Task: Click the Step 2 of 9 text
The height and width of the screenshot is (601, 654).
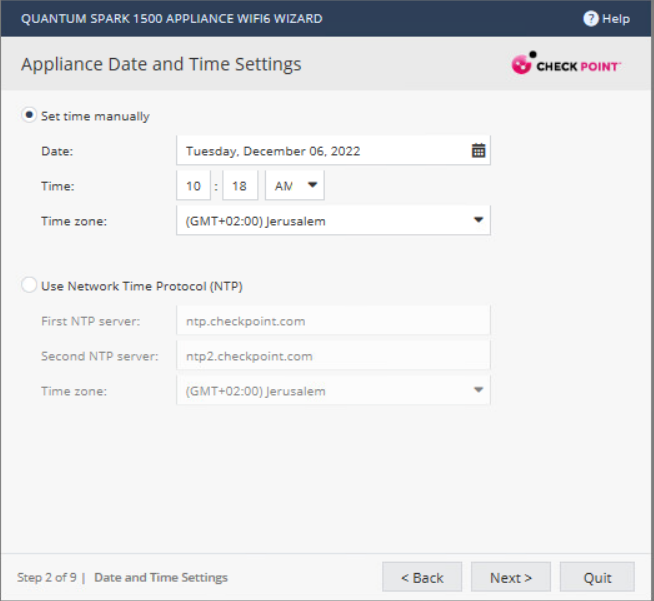Action: [x=47, y=578]
